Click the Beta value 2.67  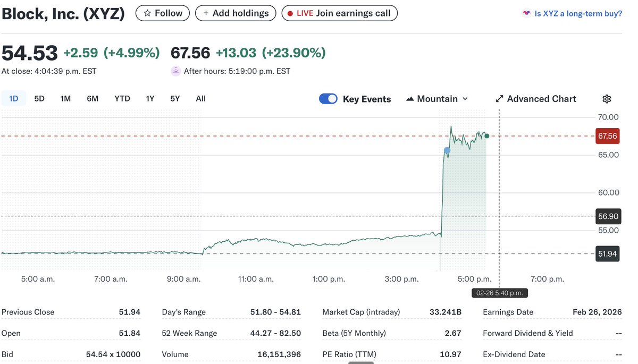[452, 333]
